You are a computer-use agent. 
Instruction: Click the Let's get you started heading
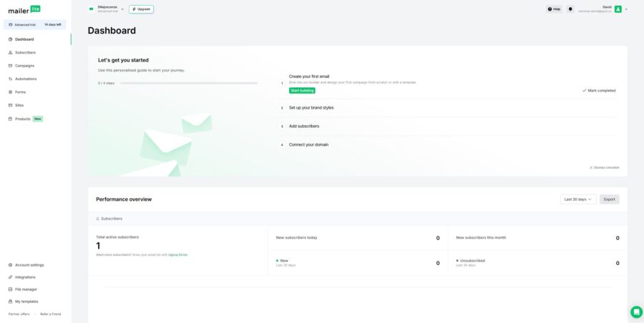pos(123,60)
